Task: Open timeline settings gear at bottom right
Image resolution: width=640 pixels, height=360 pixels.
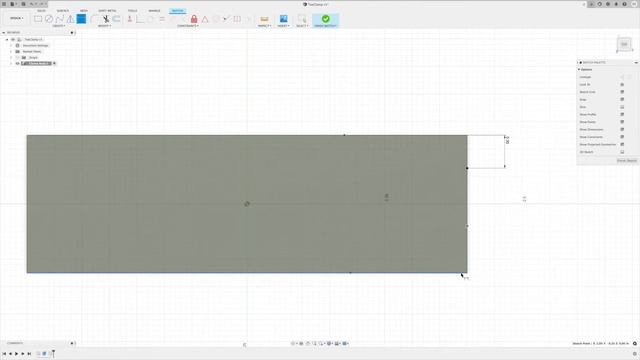Action: pyautogui.click(x=635, y=354)
